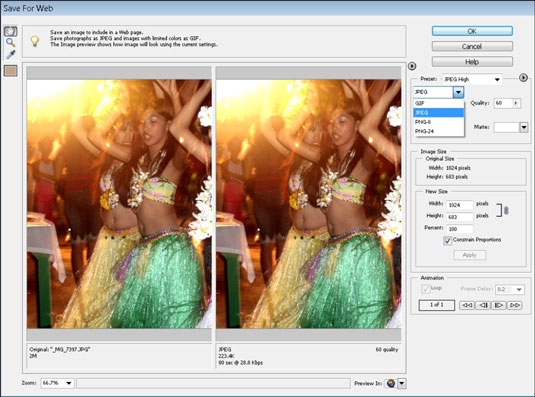Screen dimensions: 535x397
Task: Choose GIF in the format list
Action: [x=438, y=103]
